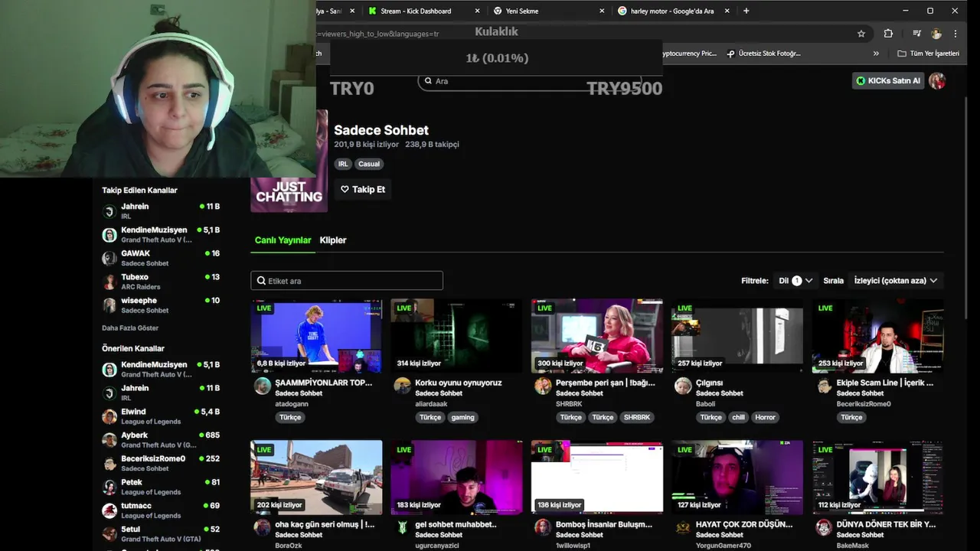The image size is (980, 551).
Task: Open tutmacc avatar in recommended channels
Action: coord(109,510)
